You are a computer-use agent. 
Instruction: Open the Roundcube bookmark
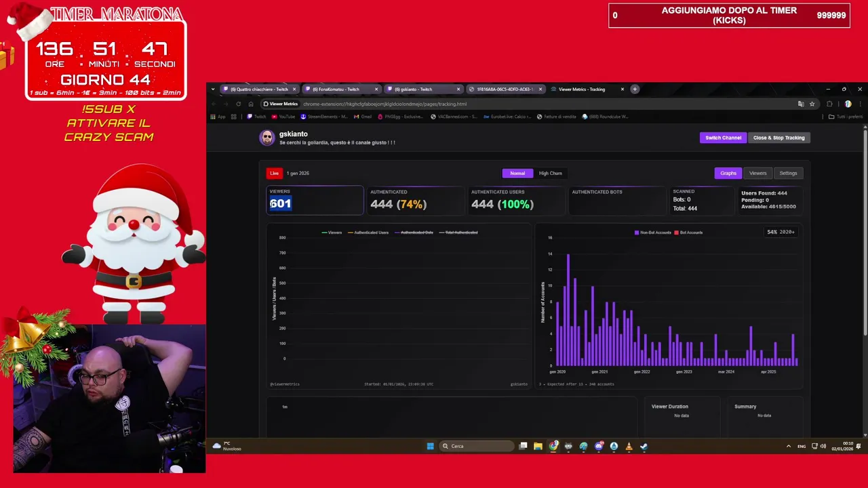[x=606, y=117]
